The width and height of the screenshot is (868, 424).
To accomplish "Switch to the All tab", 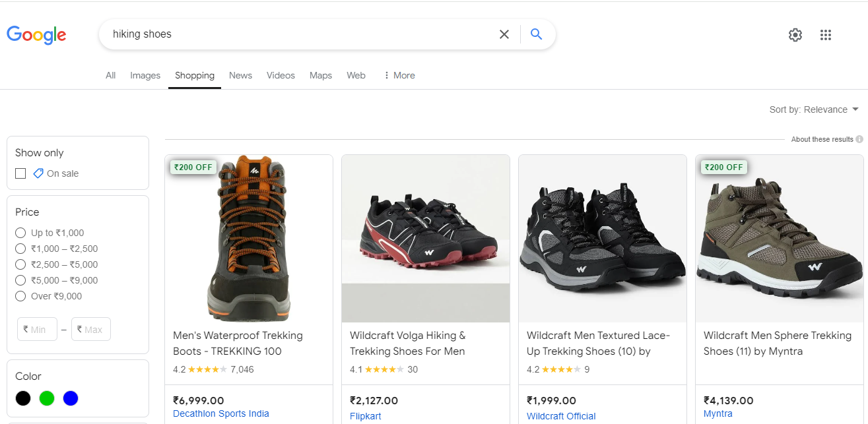I will (110, 75).
